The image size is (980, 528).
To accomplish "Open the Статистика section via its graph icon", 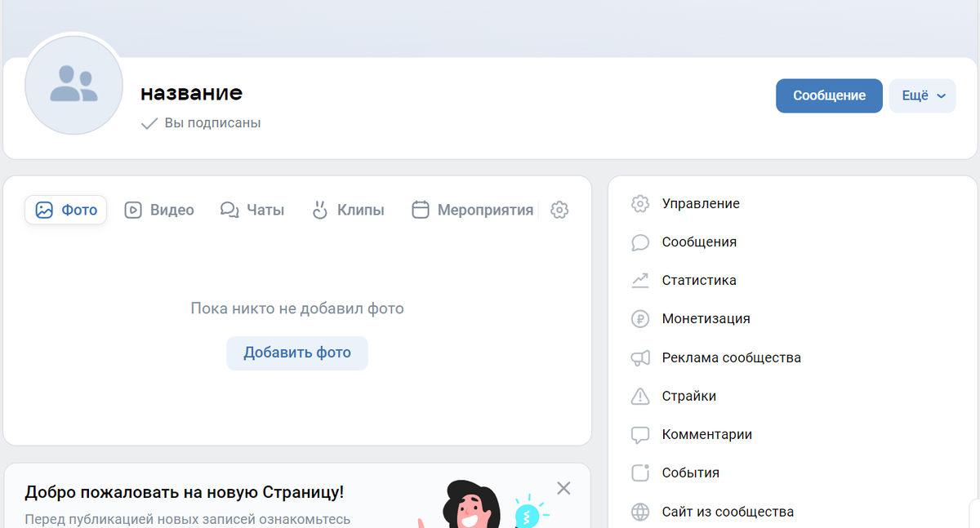I will [640, 280].
